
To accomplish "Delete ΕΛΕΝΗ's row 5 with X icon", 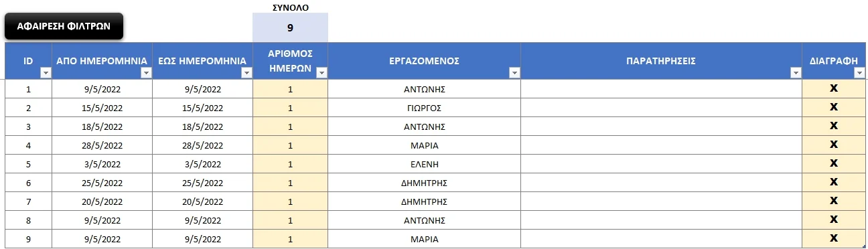I will click(x=834, y=163).
